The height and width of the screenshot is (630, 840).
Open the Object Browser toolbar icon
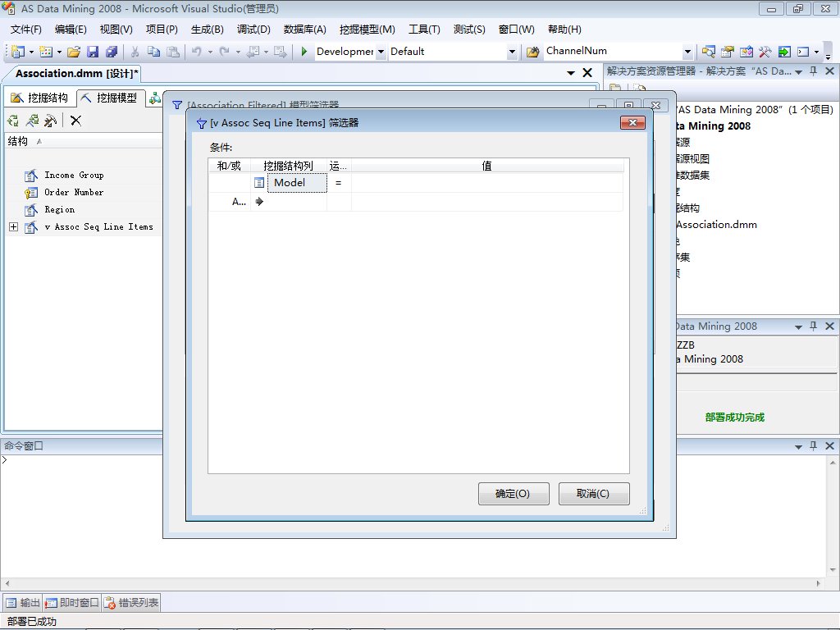(x=746, y=52)
